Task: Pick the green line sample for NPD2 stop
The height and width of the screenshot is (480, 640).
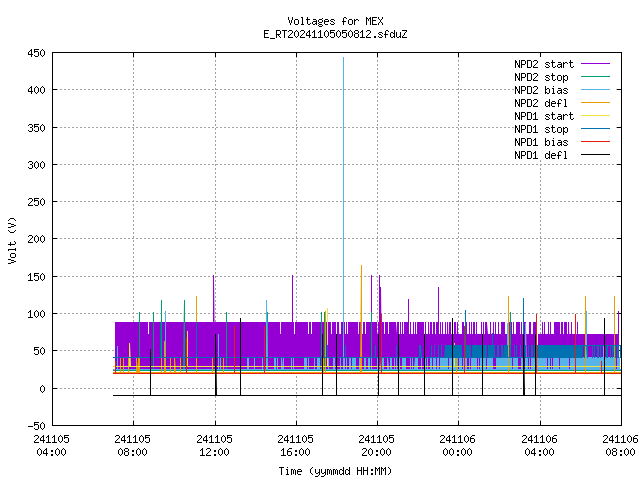Action: 595,77
